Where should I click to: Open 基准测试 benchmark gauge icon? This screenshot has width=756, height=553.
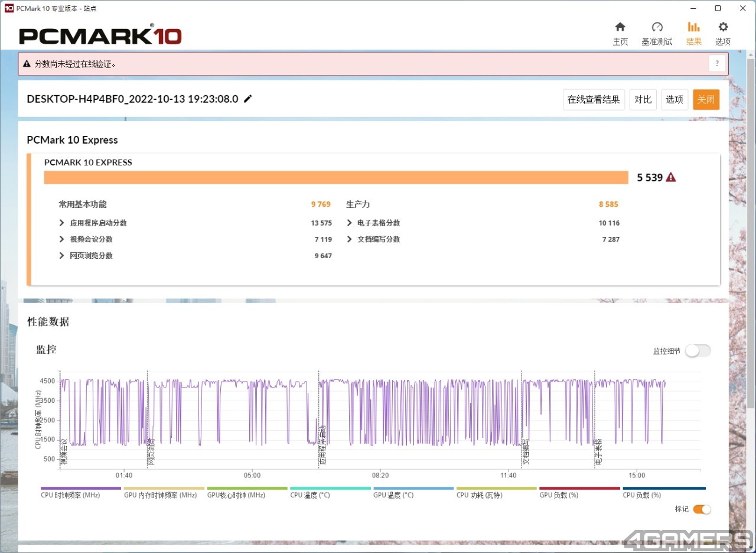tap(657, 27)
